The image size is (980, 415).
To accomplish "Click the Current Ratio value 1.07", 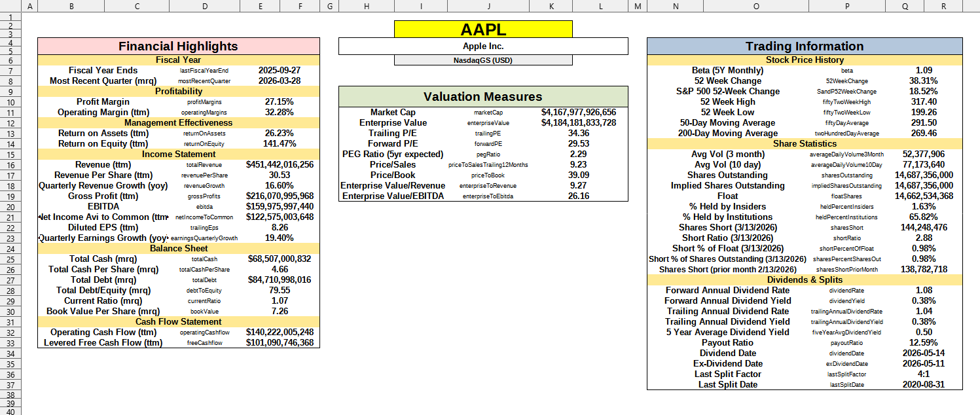I will pyautogui.click(x=280, y=300).
